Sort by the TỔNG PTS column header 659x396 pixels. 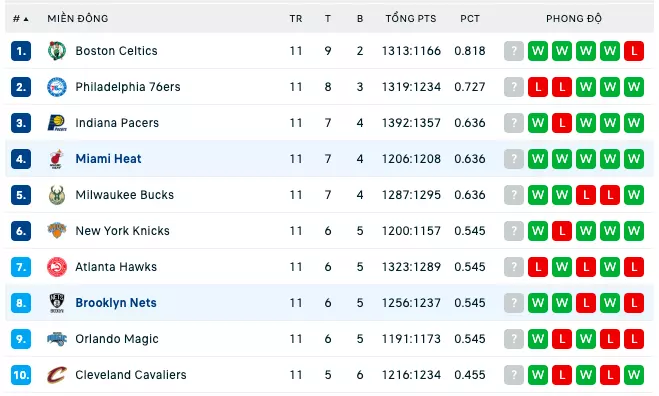coord(411,18)
